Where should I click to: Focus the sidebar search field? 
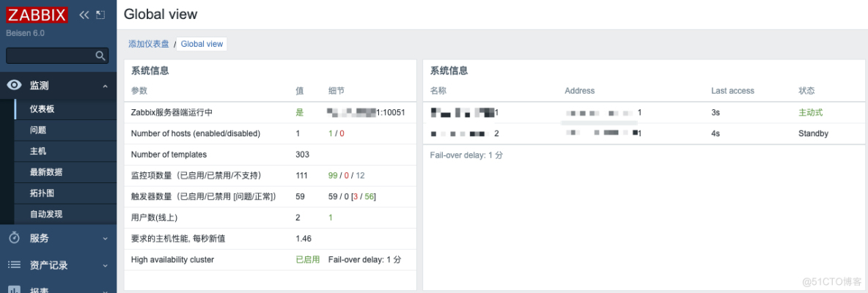pos(51,55)
